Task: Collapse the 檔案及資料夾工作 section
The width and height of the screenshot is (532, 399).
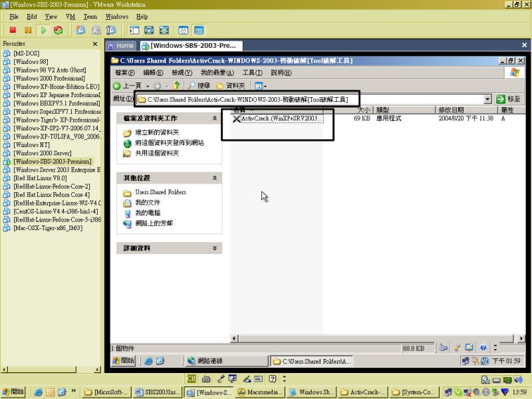Action: tap(214, 118)
